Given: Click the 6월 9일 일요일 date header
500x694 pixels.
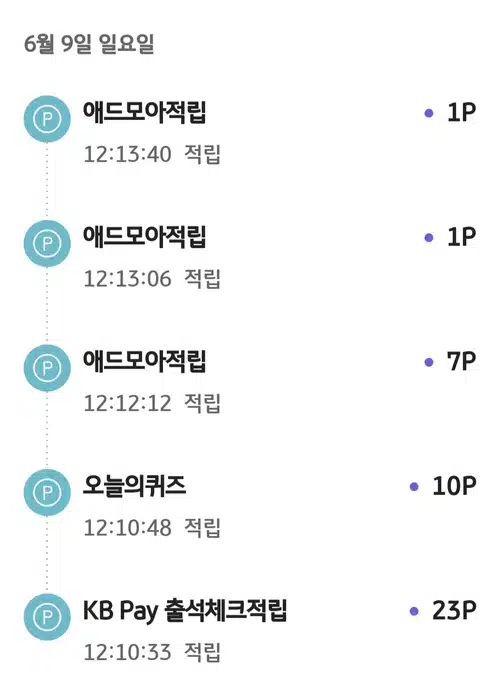Looking at the screenshot, I should [x=89, y=44].
